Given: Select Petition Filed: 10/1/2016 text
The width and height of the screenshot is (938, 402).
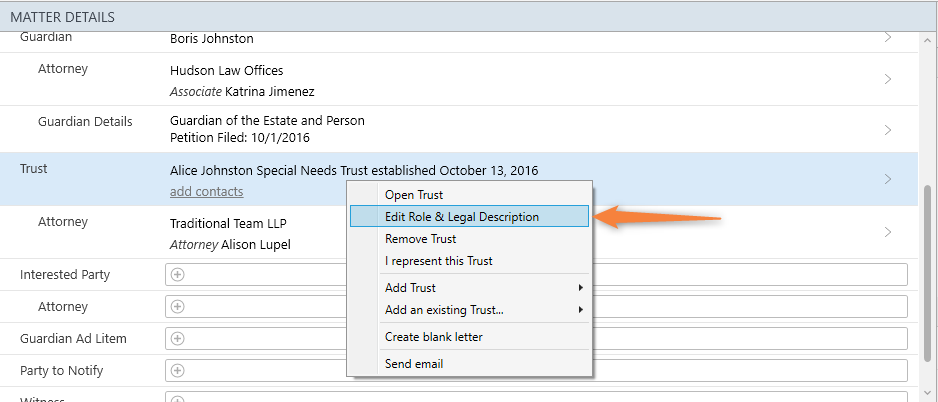Looking at the screenshot, I should coord(240,138).
